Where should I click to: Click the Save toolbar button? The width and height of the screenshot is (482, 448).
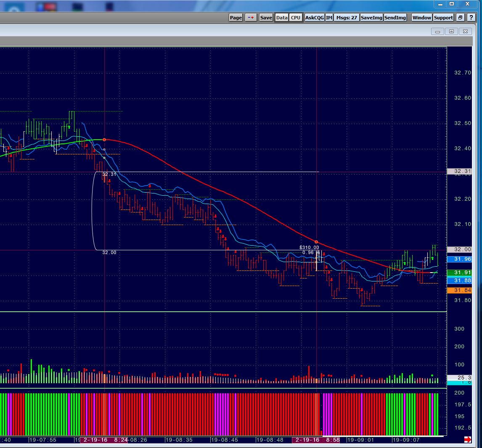pyautogui.click(x=266, y=18)
